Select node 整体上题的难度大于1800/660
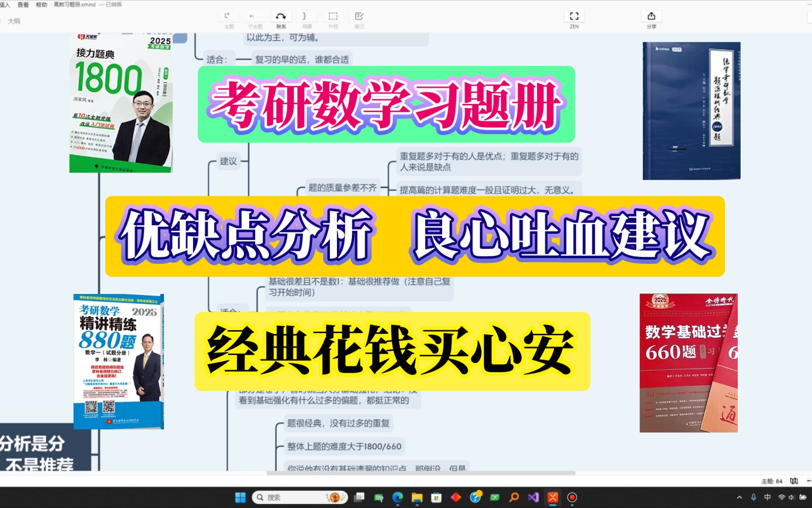The image size is (812, 508). coord(344,446)
